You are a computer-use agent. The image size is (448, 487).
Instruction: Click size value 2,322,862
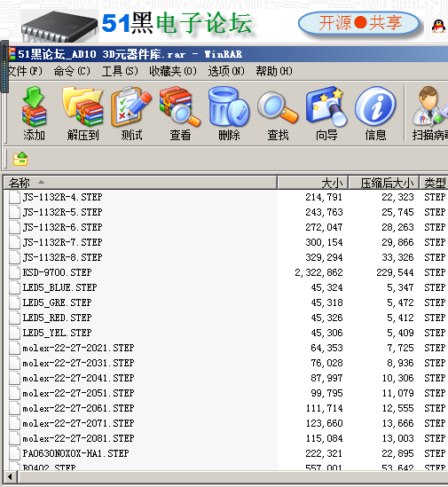[318, 272]
